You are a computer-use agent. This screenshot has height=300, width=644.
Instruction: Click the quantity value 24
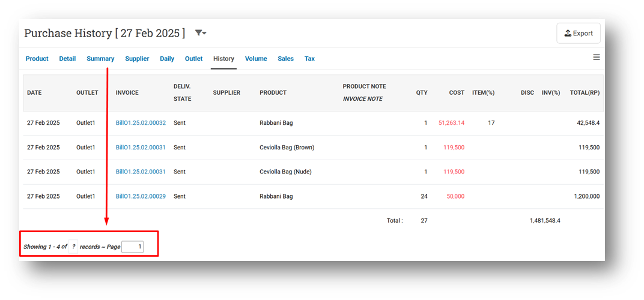coord(424,196)
